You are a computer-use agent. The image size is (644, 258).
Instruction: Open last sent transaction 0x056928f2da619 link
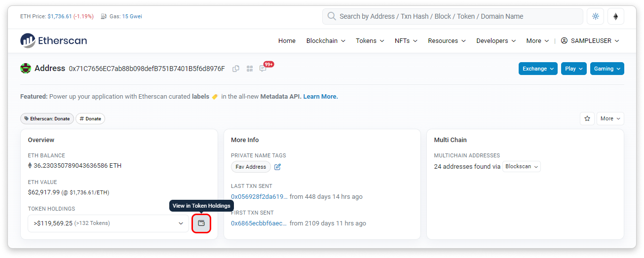259,197
